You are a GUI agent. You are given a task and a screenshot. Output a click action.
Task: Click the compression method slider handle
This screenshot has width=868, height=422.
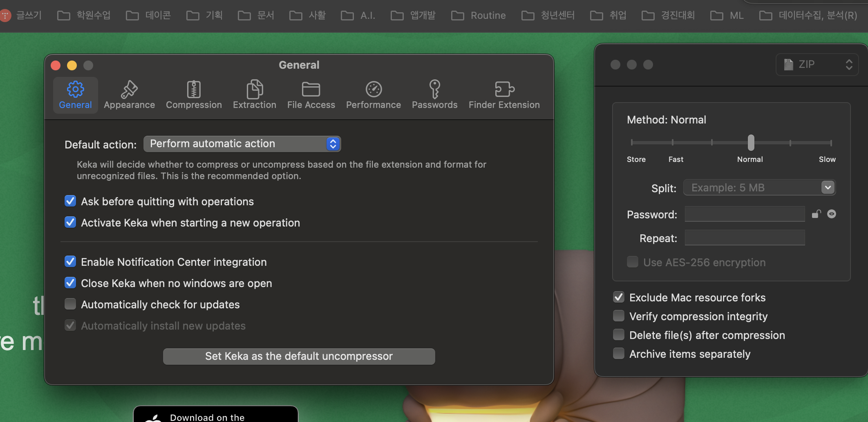click(751, 143)
